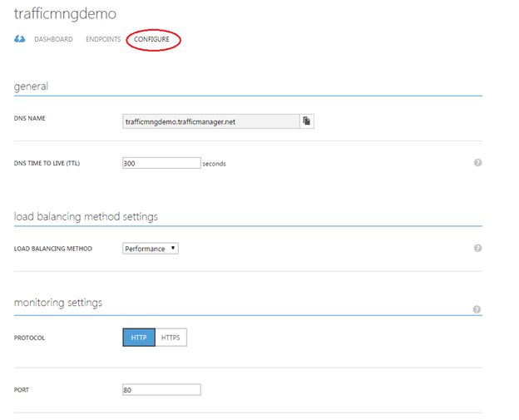Show help for DNS time to live

click(477, 162)
